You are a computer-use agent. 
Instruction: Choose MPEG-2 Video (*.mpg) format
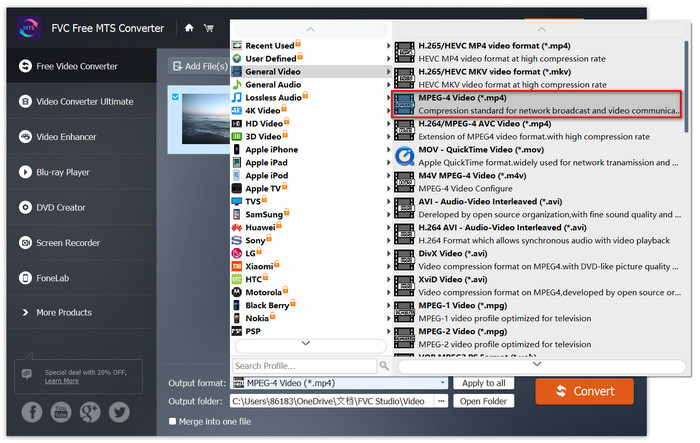pyautogui.click(x=538, y=338)
